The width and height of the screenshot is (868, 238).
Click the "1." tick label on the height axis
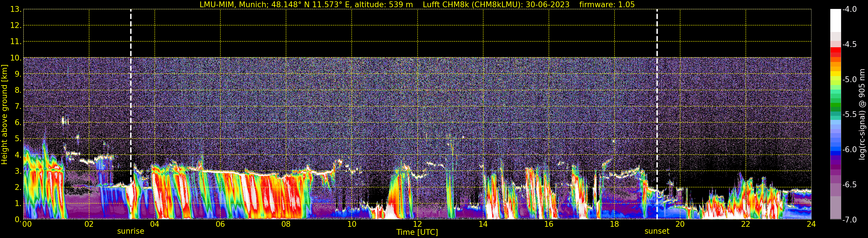18,203
